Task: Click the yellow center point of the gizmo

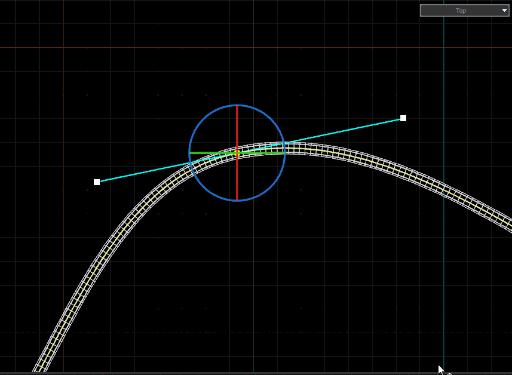Action: click(x=237, y=153)
